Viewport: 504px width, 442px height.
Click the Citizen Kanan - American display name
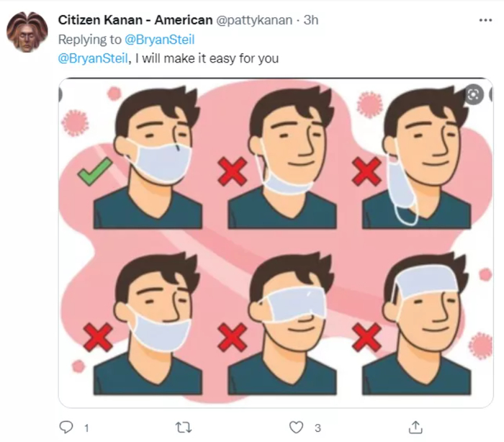130,20
